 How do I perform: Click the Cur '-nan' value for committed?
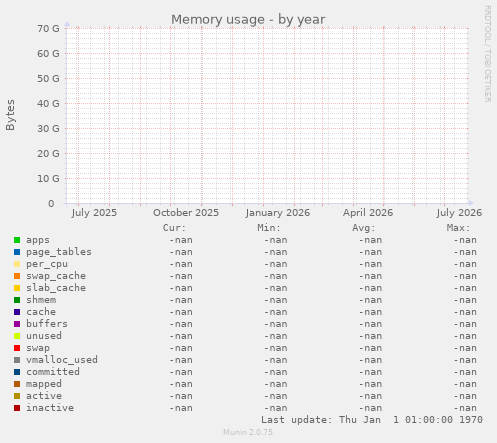point(181,372)
